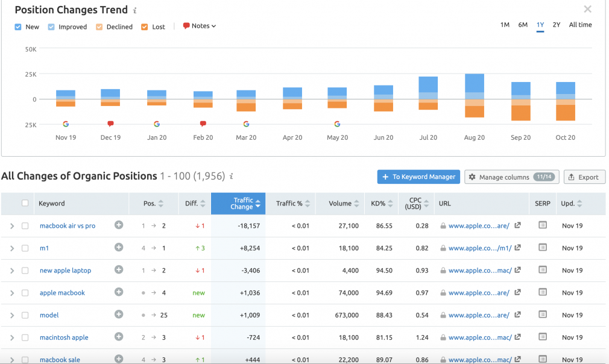This screenshot has width=609, height=364.
Task: Toggle the "Lost" legend checkbox
Action: 145,27
